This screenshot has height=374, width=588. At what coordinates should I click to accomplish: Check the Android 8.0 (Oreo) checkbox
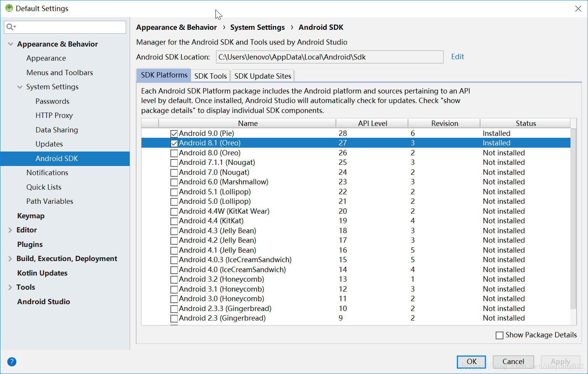(174, 153)
